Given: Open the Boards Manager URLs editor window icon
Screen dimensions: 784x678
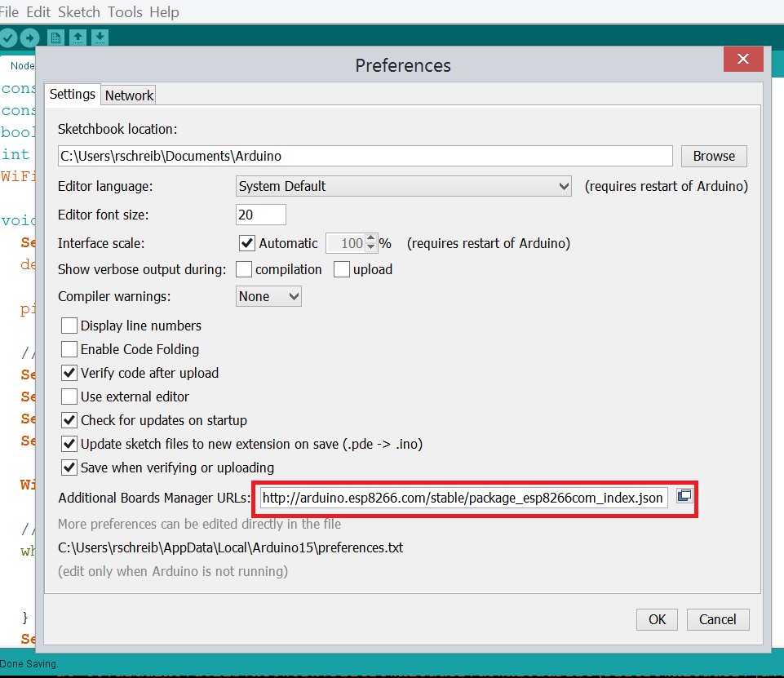Looking at the screenshot, I should [x=684, y=496].
